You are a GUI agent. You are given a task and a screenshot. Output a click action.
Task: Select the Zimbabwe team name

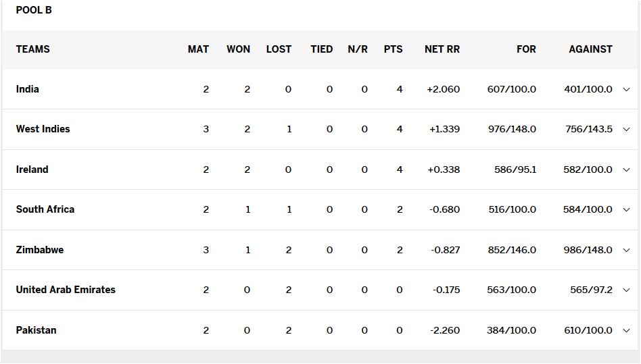tap(40, 250)
